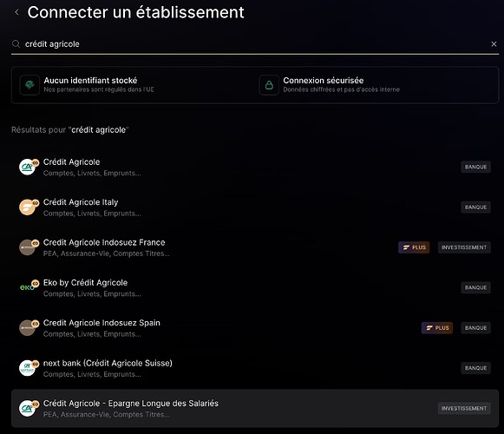Click the Crédit Agricole bank logo
504x434 pixels.
coord(27,167)
